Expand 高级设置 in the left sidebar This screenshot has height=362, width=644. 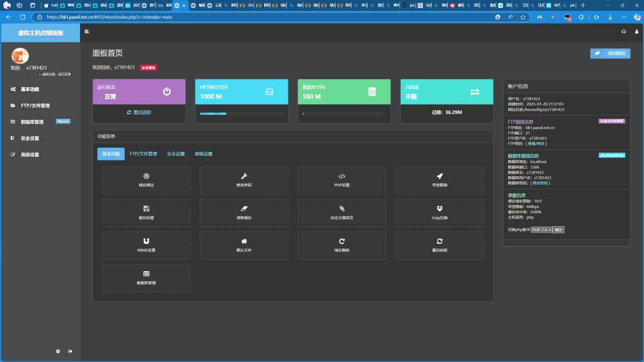coord(30,155)
